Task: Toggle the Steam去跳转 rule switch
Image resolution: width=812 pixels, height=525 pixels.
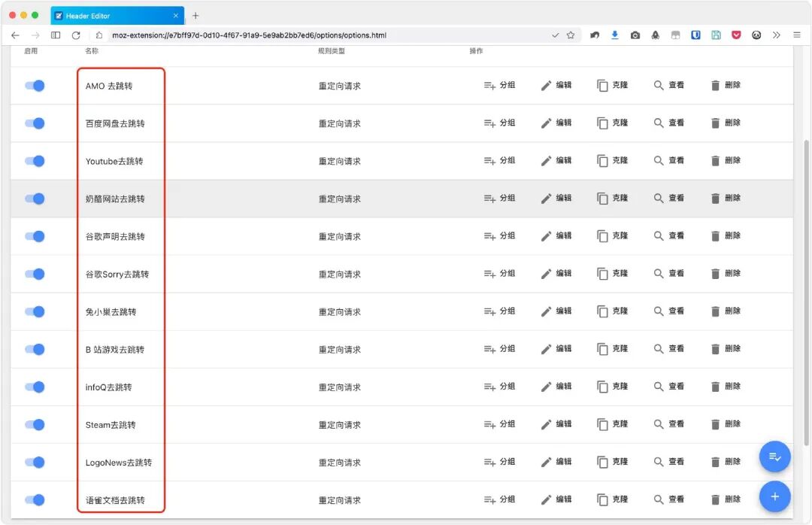Action: point(35,424)
